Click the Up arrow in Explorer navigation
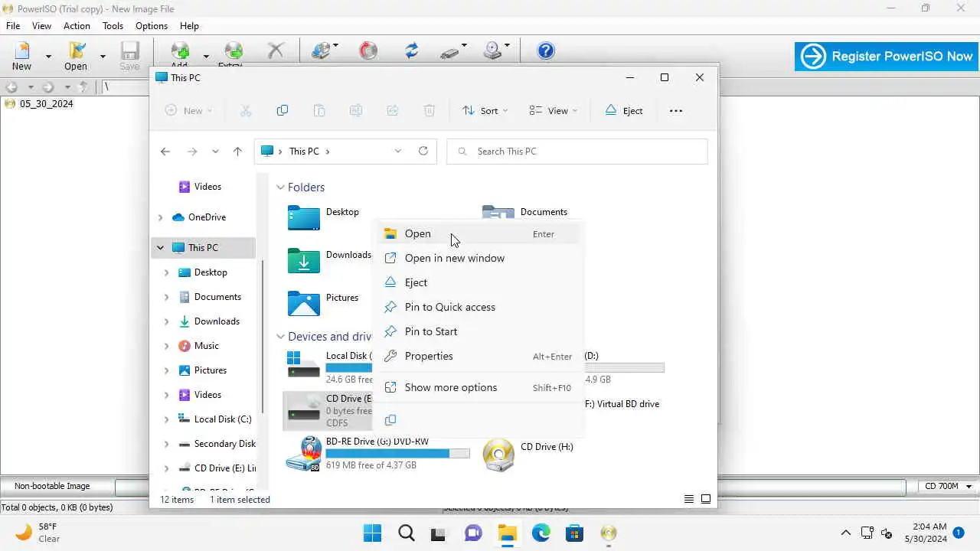This screenshot has width=980, height=551. [x=237, y=152]
